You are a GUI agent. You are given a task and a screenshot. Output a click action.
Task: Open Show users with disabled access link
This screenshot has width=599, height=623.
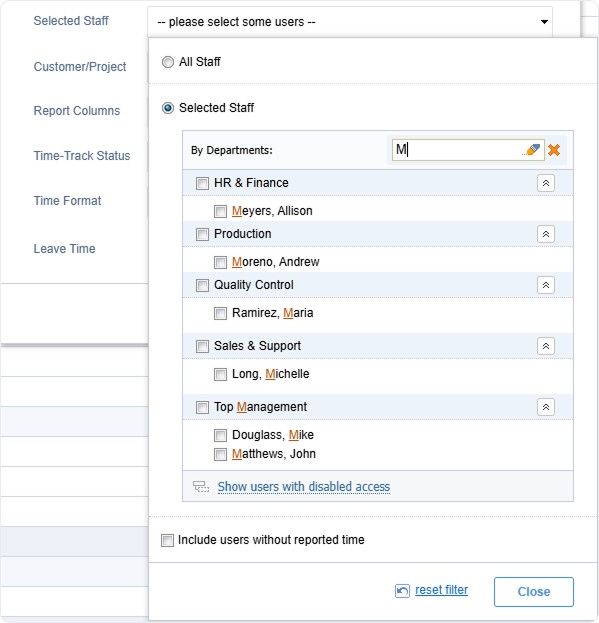[x=304, y=486]
